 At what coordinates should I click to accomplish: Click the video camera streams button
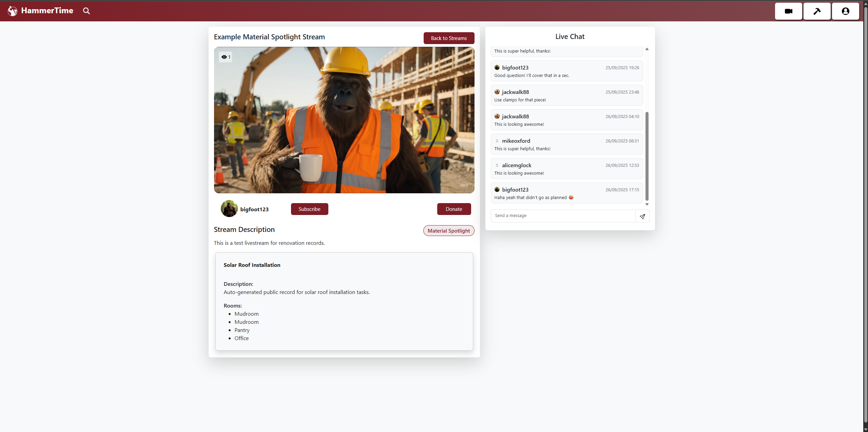pos(788,11)
